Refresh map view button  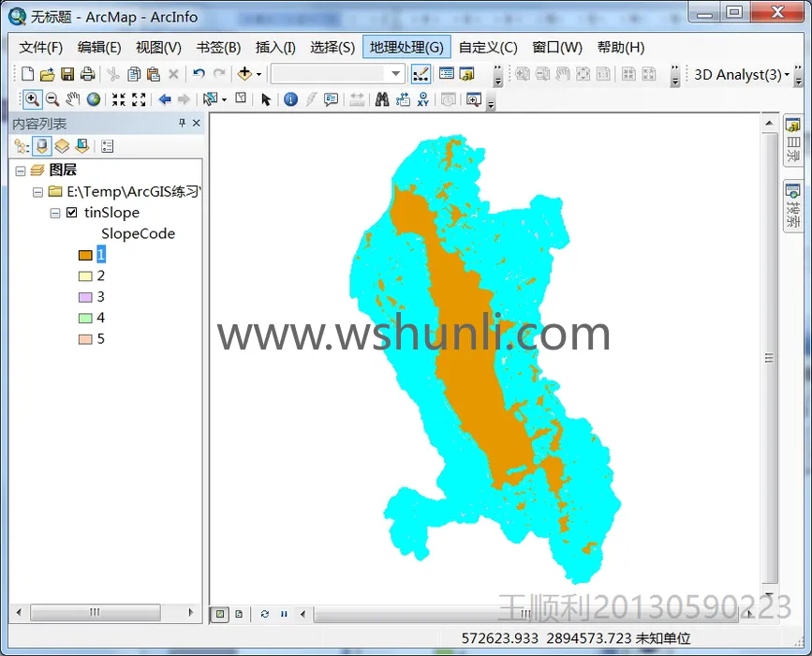265,614
